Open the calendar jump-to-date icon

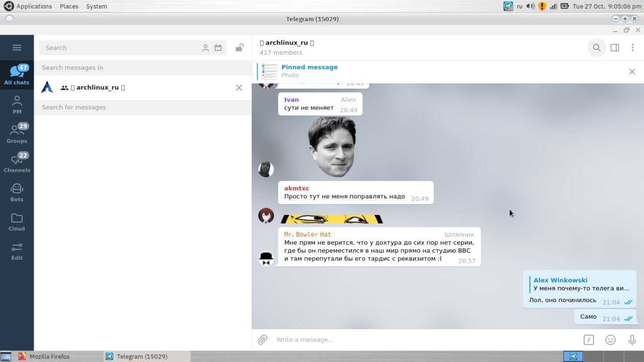click(218, 48)
